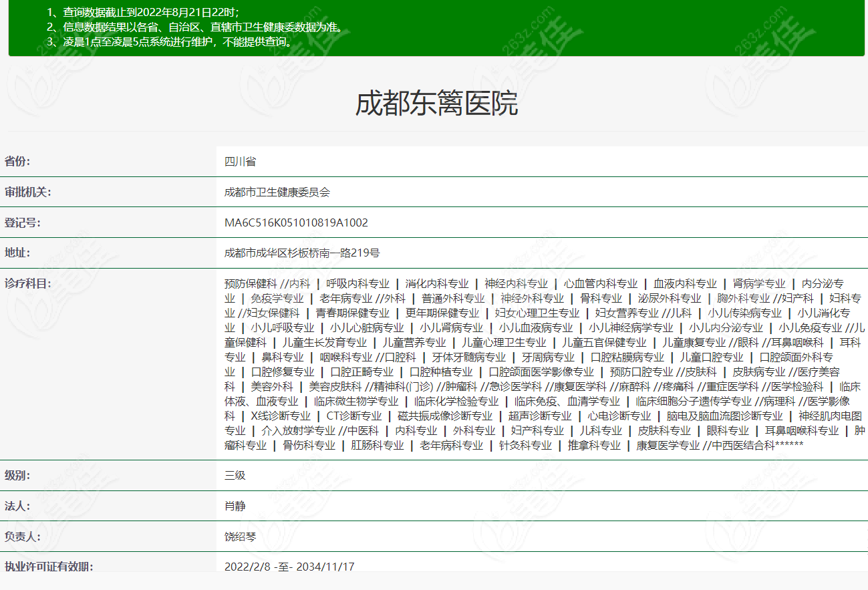Select license validity 2022/2/8 -至- 2034/11/17
Screen dimensions: 868x590
(x=289, y=567)
